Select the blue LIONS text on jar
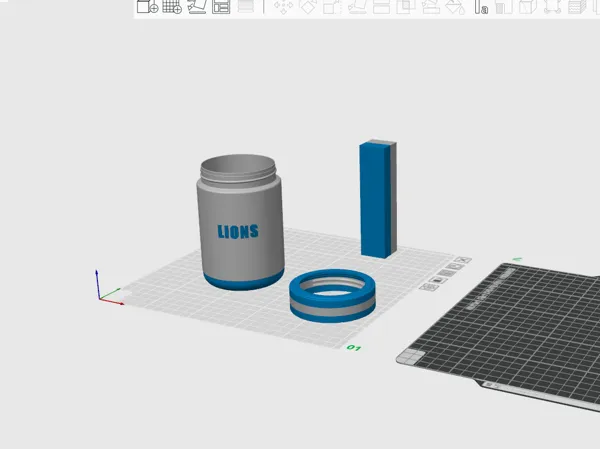 [238, 232]
